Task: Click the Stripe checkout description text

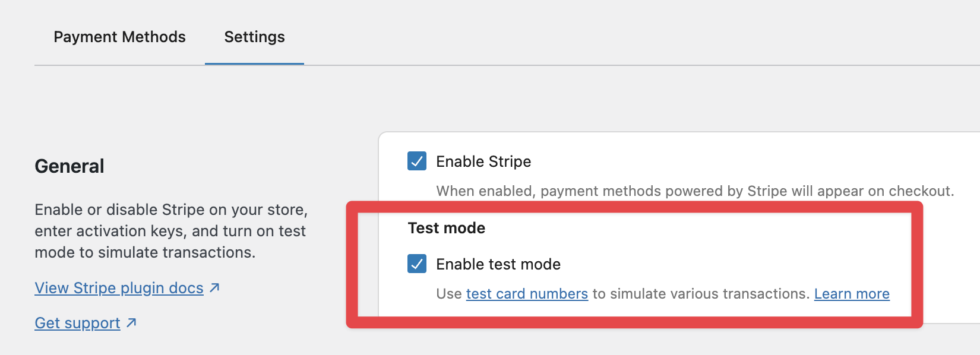Action: (x=695, y=191)
